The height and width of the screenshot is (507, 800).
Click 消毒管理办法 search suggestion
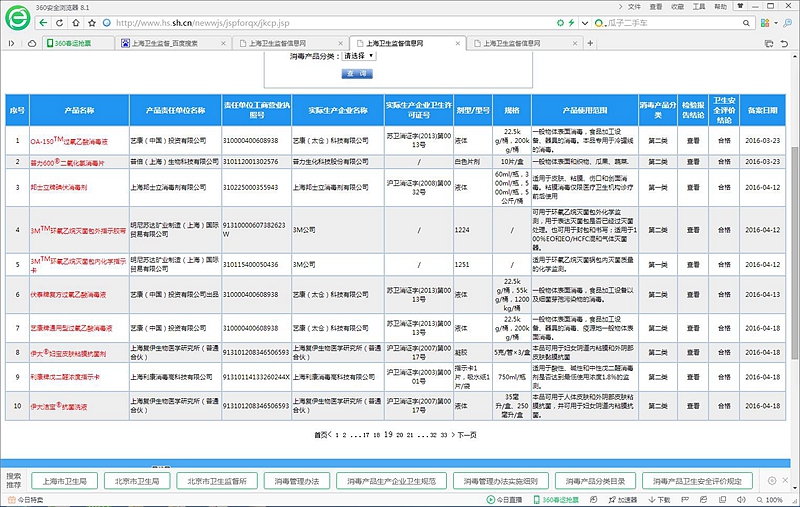(296, 481)
